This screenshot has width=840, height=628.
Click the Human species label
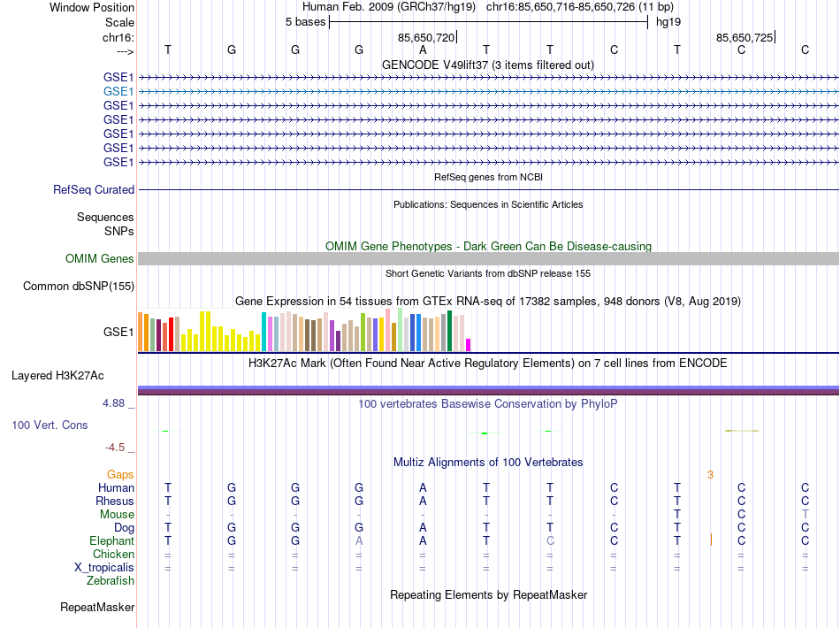[x=116, y=487]
